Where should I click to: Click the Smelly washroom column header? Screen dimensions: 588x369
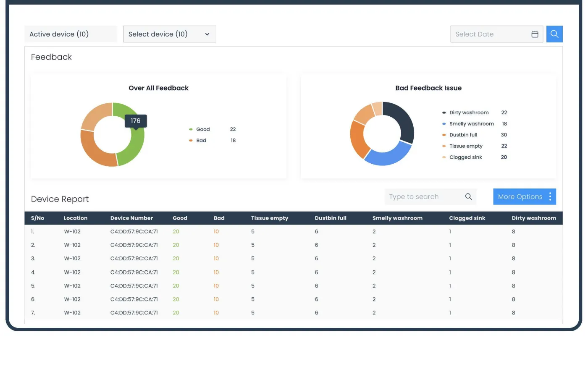click(x=397, y=218)
